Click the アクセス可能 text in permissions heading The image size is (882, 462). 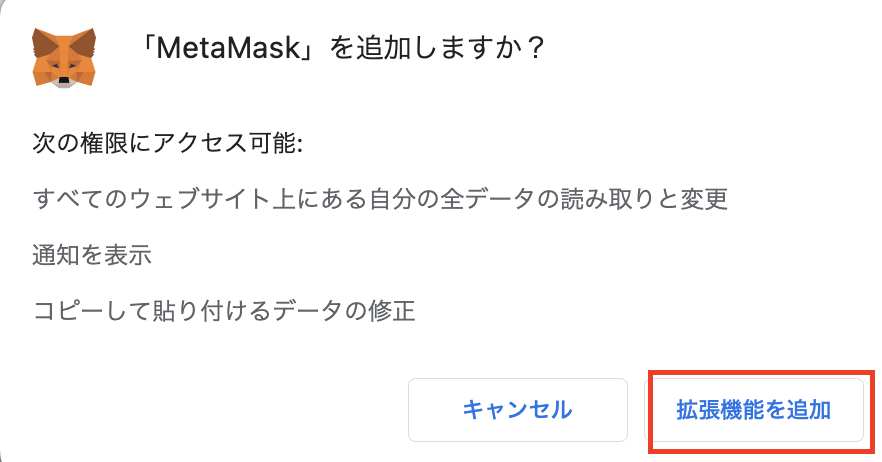pyautogui.click(x=227, y=144)
